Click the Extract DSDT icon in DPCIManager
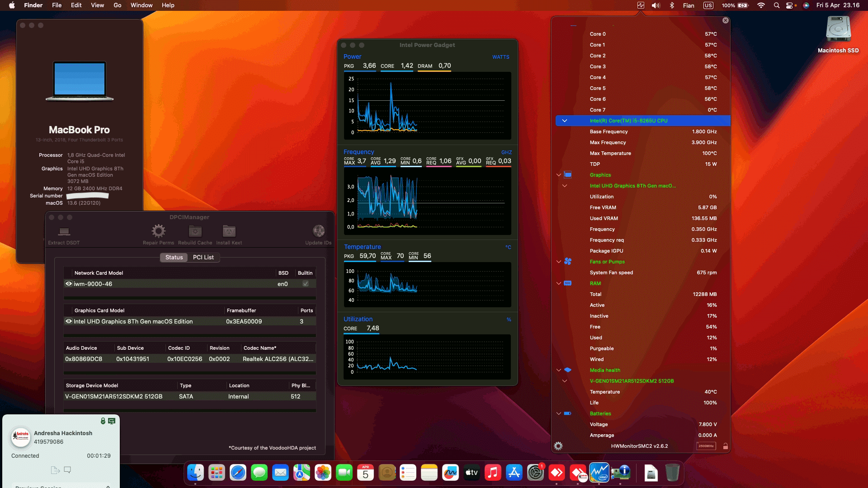868x488 pixels. (63, 231)
